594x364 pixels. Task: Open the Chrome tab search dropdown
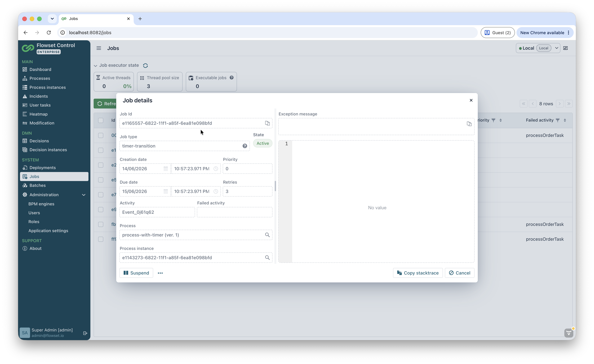click(52, 19)
